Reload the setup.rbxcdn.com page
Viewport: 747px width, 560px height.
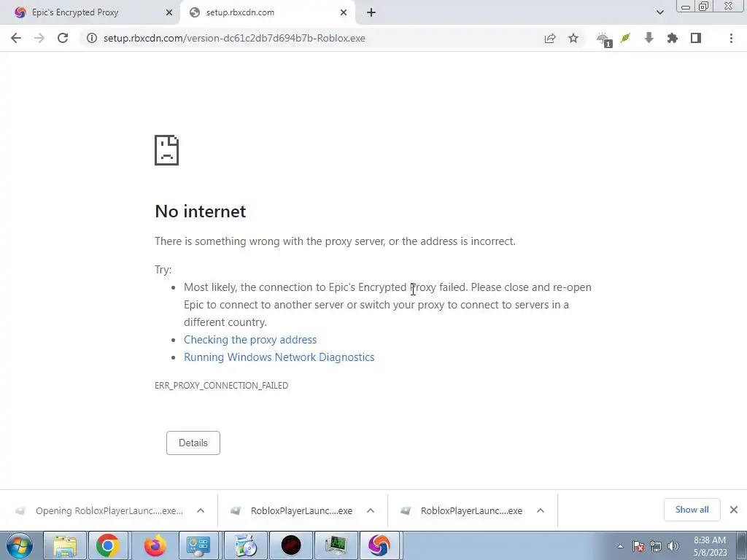[x=63, y=38]
